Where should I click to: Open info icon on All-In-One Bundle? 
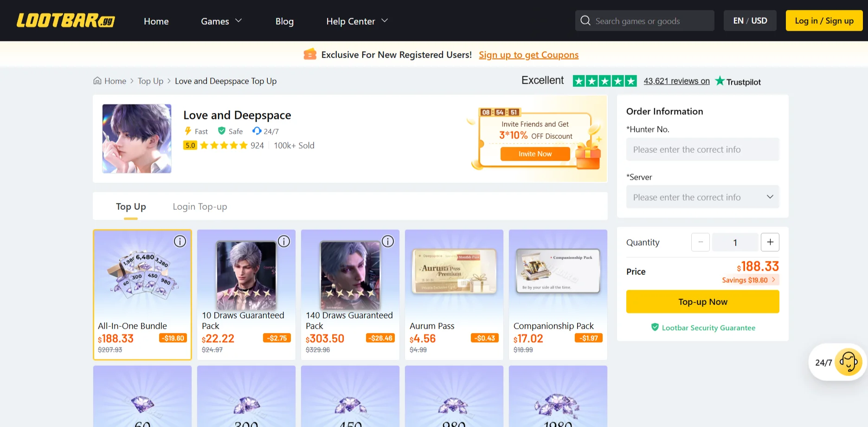click(180, 241)
